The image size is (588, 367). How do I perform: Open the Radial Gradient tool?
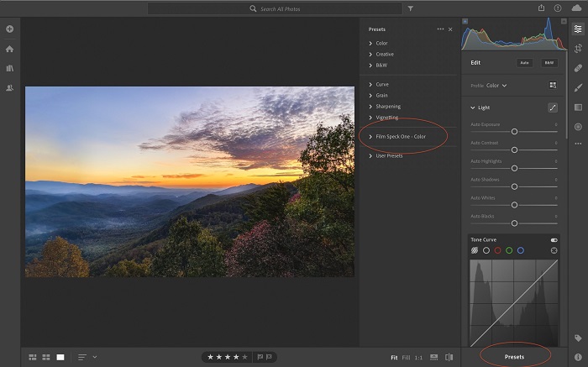click(578, 126)
